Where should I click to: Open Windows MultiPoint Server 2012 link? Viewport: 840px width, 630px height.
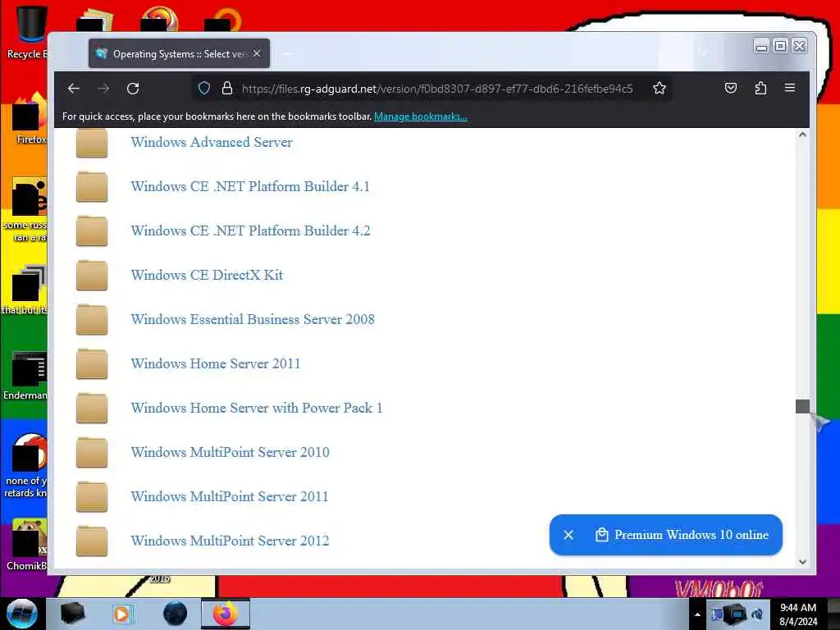[x=230, y=541]
